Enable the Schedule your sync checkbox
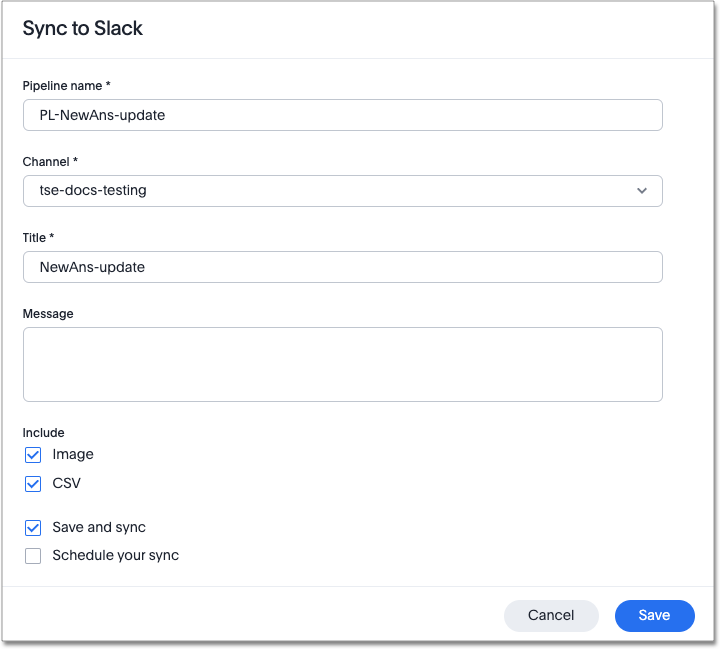 click(x=33, y=556)
